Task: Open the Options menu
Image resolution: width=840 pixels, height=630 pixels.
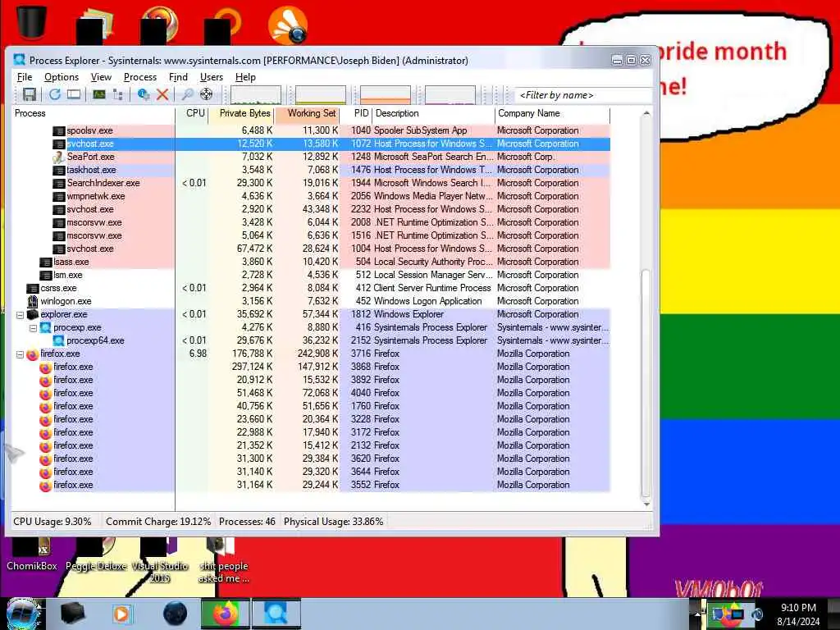Action: (62, 77)
